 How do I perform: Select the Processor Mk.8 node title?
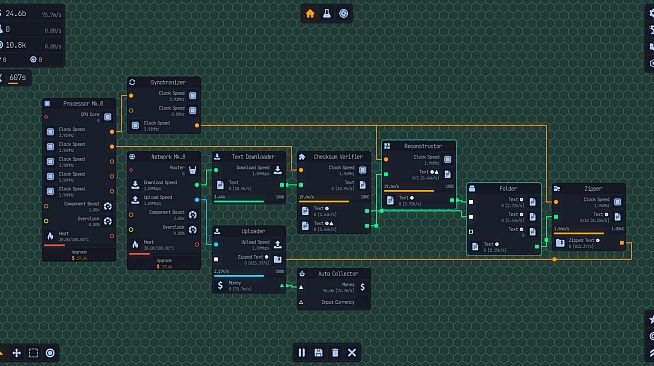click(x=83, y=103)
